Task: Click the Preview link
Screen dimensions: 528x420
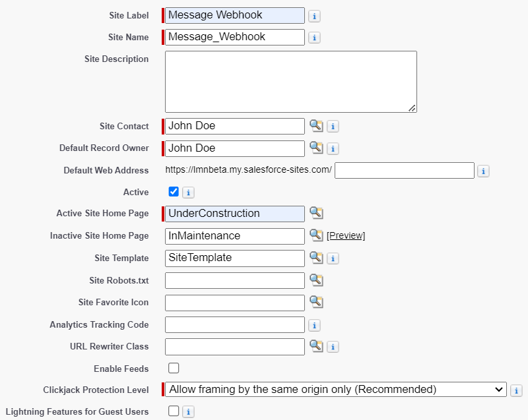Action: pyautogui.click(x=346, y=235)
